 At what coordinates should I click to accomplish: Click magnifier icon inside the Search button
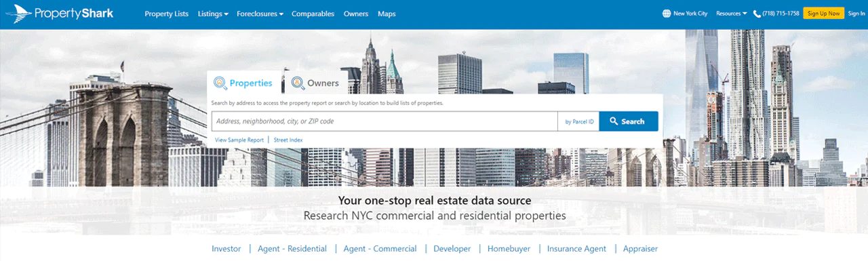click(614, 121)
